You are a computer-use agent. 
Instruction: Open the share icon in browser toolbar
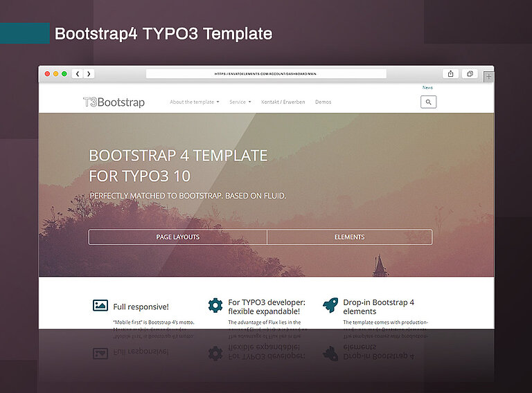click(450, 74)
